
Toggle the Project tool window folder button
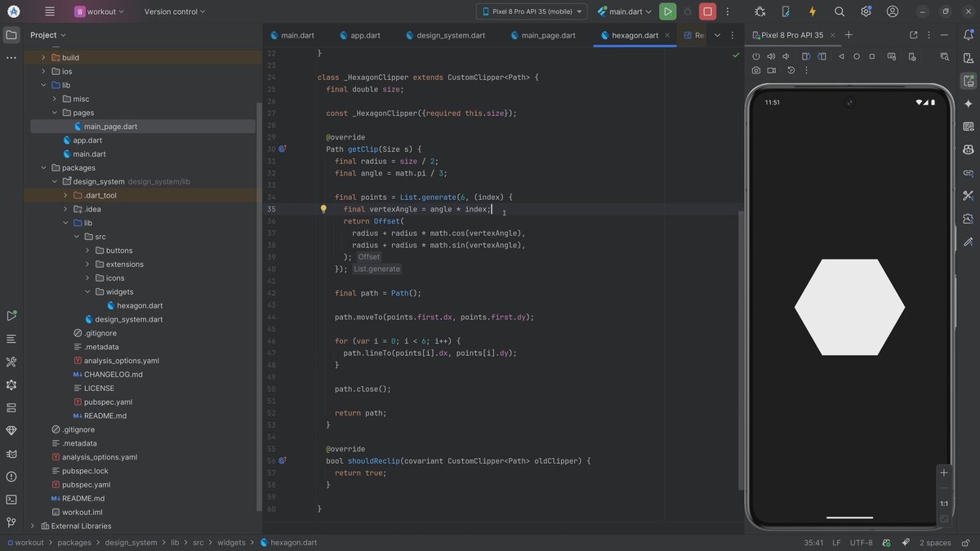11,35
